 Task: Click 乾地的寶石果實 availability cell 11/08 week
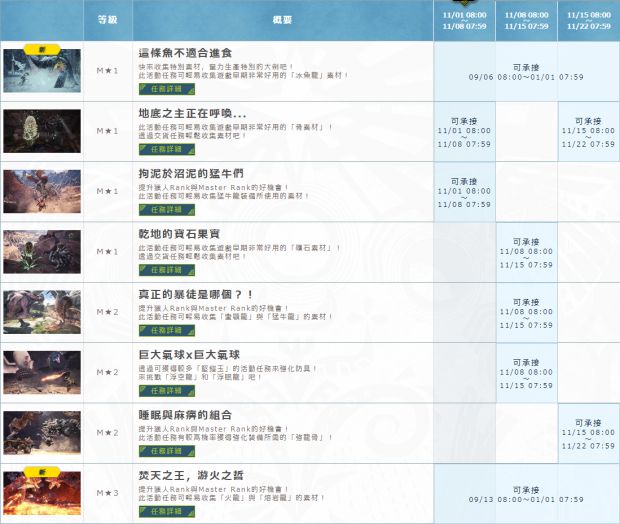point(526,252)
